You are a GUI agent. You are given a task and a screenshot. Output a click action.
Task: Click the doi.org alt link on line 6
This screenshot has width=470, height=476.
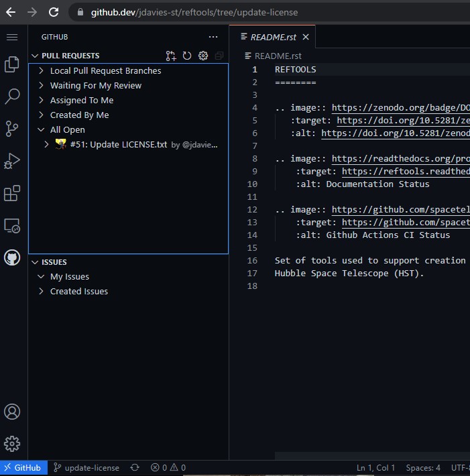396,133
